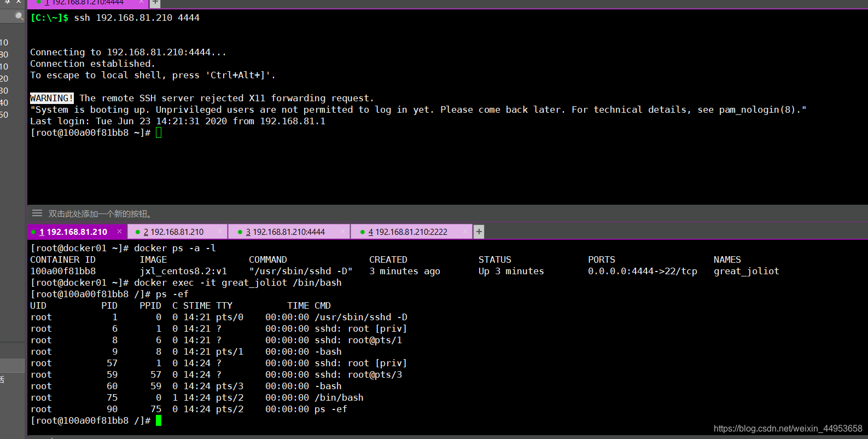Click the quoted '/usr/sbin/sshd -D' under COMMAND
Viewport: 868px width, 439px height.
(x=301, y=271)
